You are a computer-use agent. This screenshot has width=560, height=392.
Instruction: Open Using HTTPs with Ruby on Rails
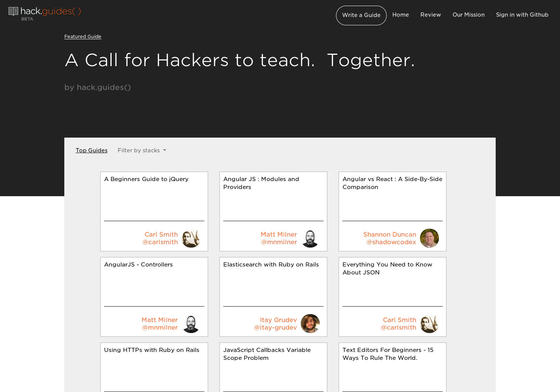tap(152, 350)
